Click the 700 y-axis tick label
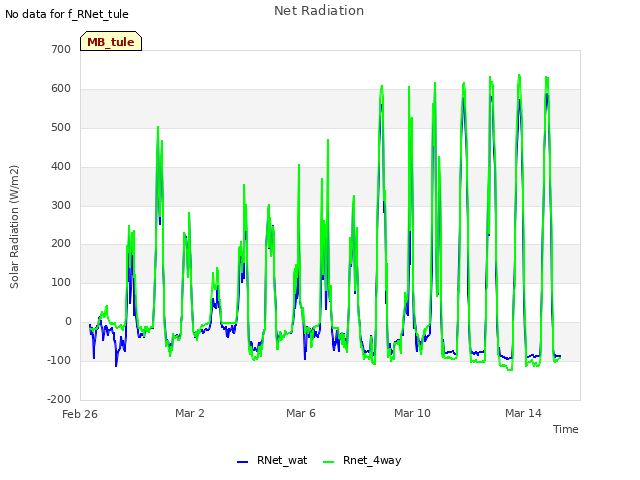The image size is (640, 480). (61, 49)
